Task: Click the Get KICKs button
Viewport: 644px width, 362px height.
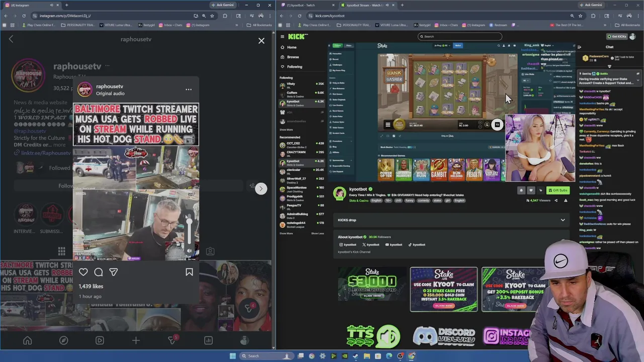Action: coord(617,37)
